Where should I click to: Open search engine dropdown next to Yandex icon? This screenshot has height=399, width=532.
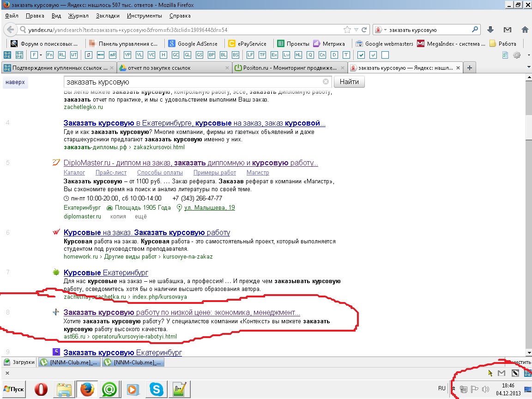(x=385, y=30)
